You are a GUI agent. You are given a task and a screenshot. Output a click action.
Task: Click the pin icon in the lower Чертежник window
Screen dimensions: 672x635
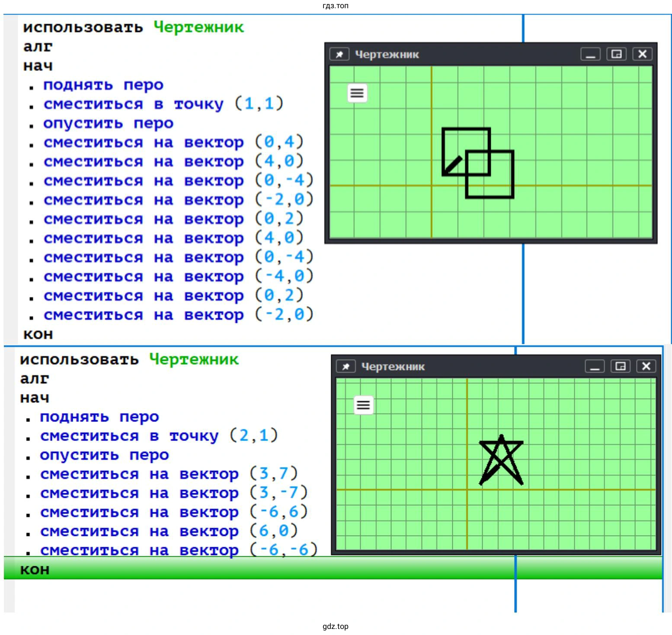[346, 367]
